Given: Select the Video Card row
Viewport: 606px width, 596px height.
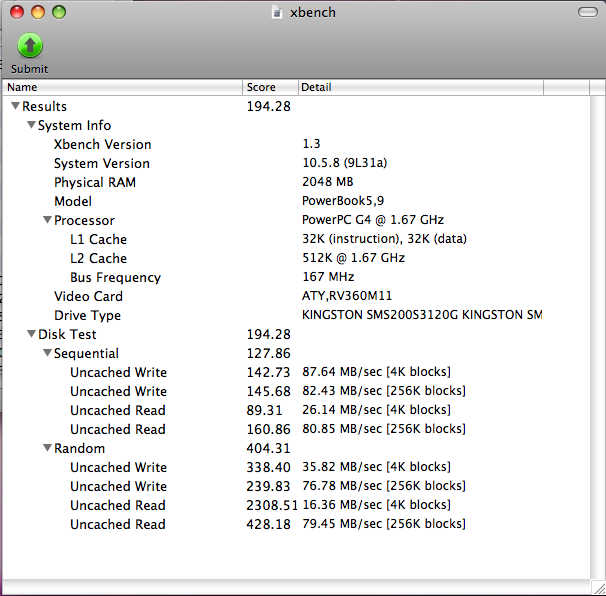Looking at the screenshot, I should click(296, 296).
